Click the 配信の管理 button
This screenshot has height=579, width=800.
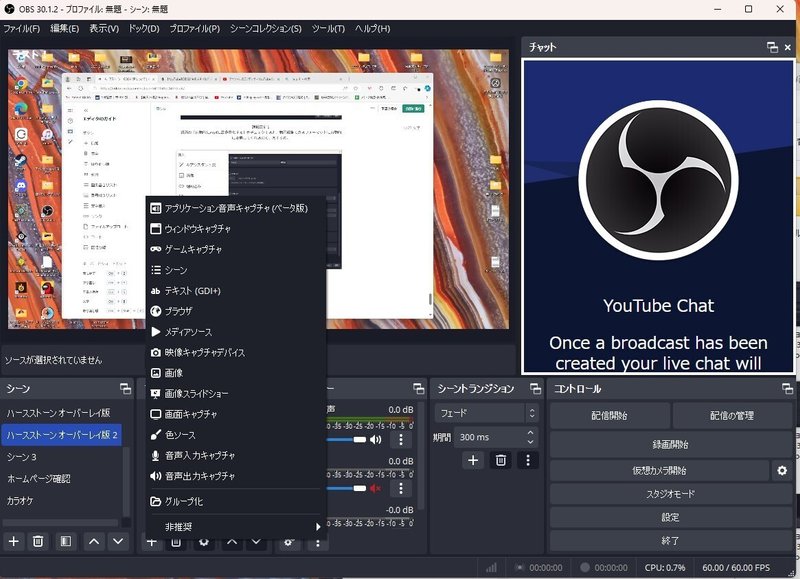click(x=732, y=415)
